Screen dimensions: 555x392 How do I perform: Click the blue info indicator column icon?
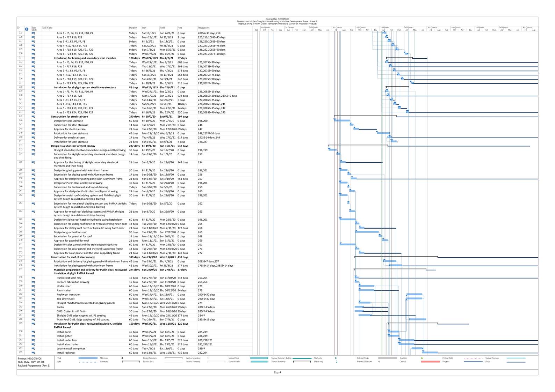tap(27, 29)
